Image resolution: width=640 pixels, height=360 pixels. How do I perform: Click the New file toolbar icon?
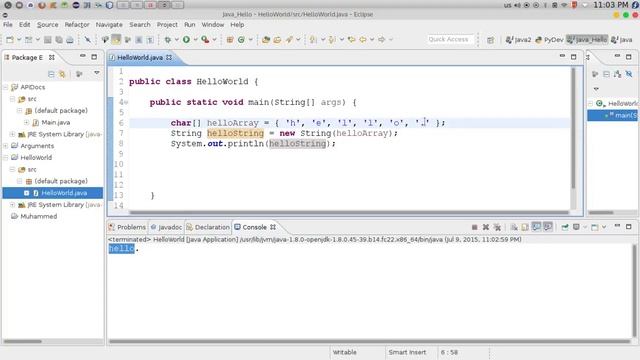coord(10,40)
